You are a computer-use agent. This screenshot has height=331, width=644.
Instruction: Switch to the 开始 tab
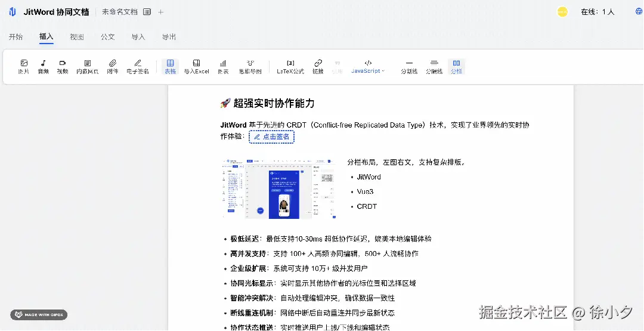tap(16, 37)
